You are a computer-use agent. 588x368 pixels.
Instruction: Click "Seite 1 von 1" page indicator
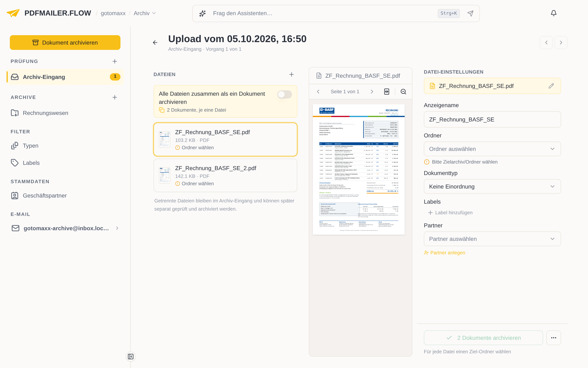click(x=345, y=92)
